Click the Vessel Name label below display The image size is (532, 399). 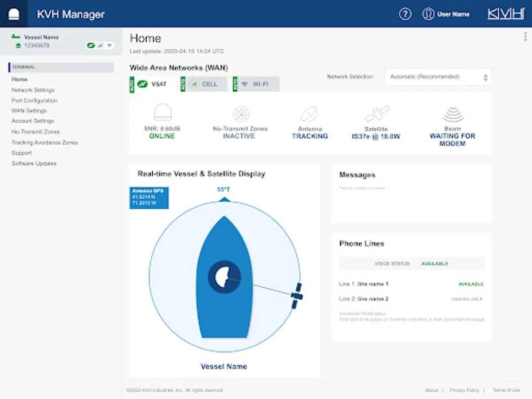click(224, 367)
